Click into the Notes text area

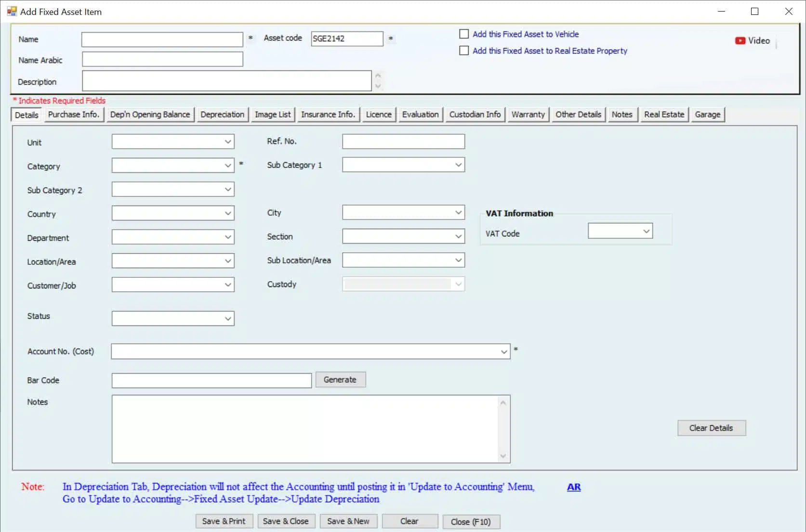pyautogui.click(x=306, y=429)
